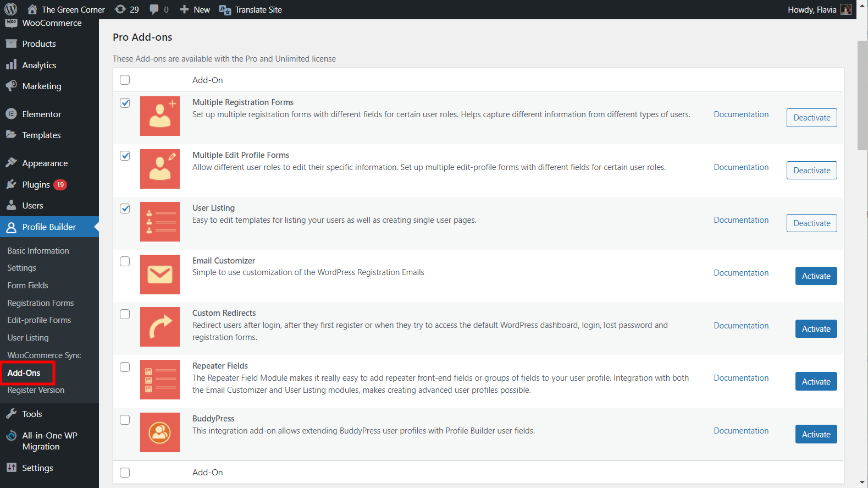
Task: Activate the Custom Redirects add-on
Action: (x=816, y=329)
